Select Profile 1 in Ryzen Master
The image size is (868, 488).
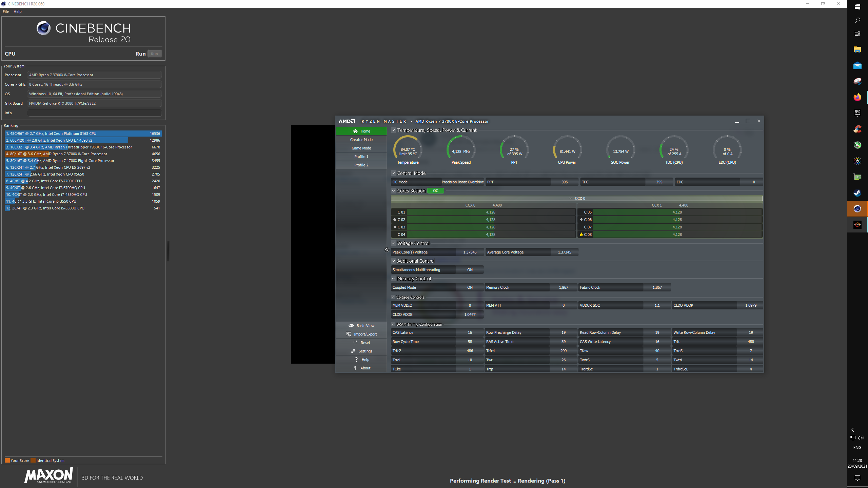pos(361,157)
